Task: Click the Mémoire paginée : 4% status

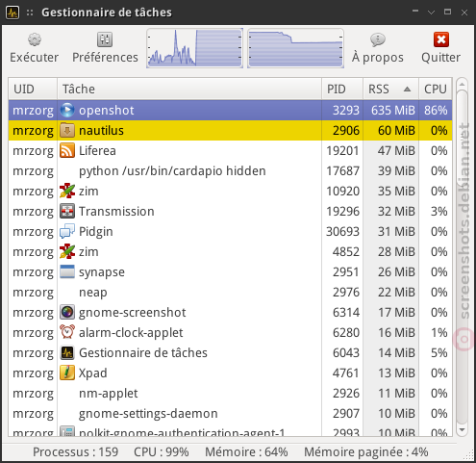Action: [366, 452]
